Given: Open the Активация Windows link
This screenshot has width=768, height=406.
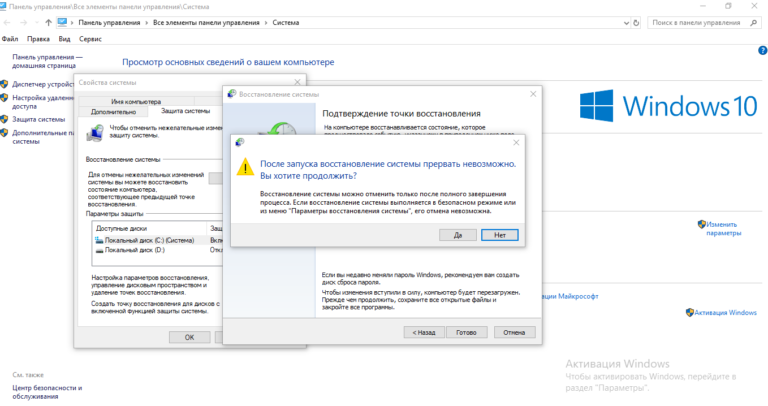Looking at the screenshot, I should [727, 312].
